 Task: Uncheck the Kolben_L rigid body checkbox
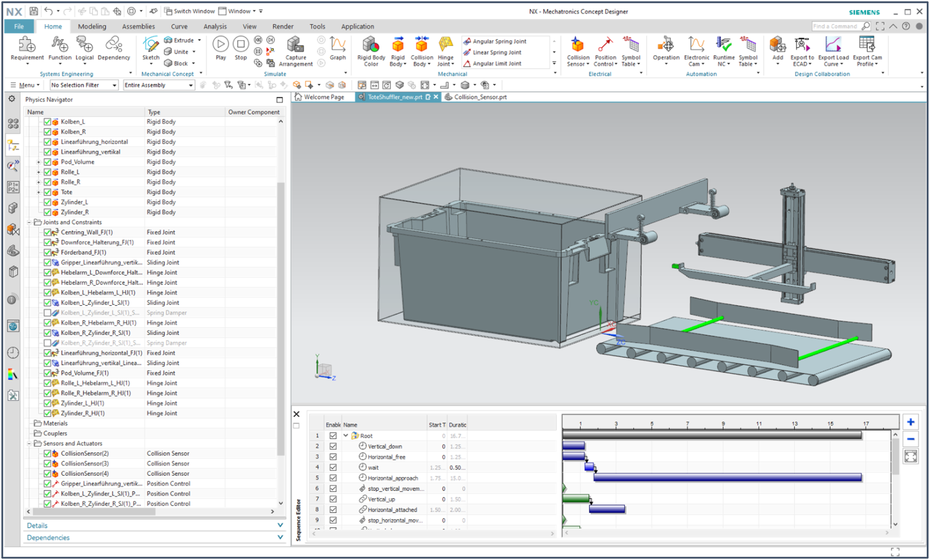47,121
